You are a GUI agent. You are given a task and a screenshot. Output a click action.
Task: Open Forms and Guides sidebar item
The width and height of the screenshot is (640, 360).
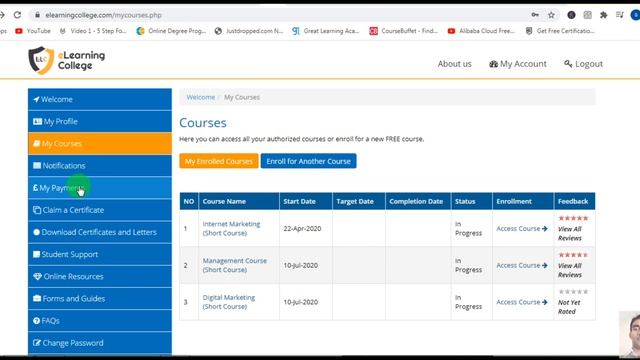(100, 298)
